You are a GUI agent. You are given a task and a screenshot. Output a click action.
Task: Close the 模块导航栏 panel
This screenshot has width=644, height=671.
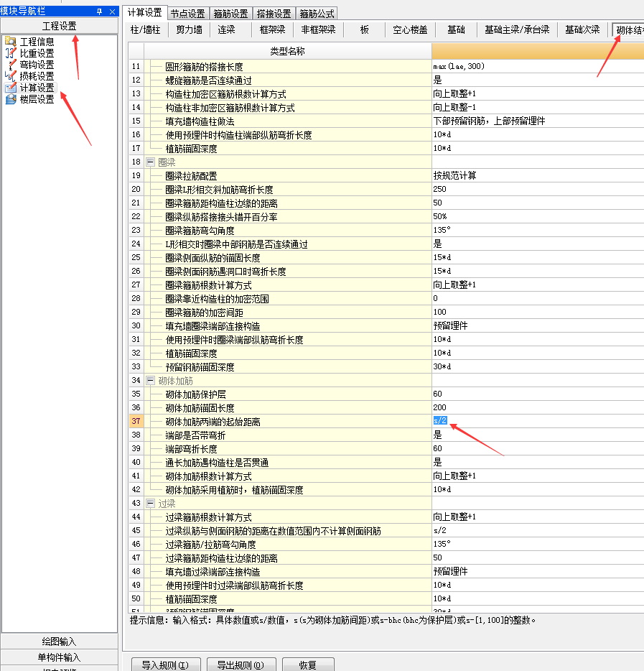112,12
